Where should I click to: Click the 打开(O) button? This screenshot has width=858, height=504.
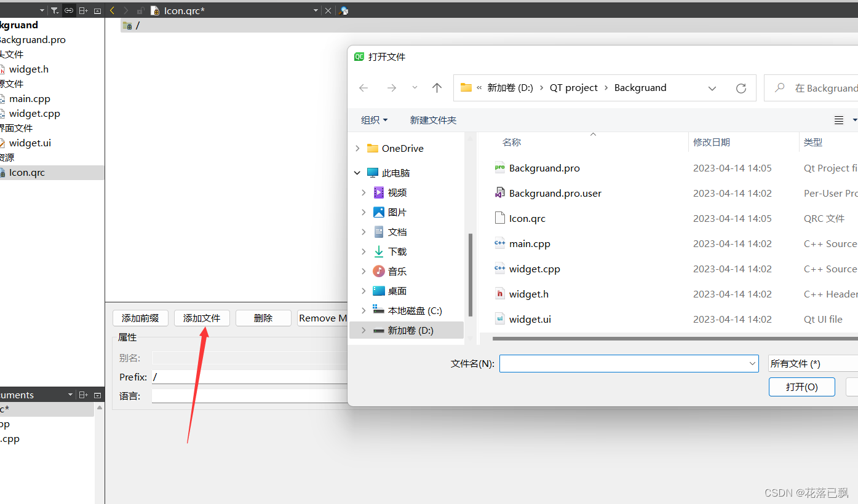point(802,387)
